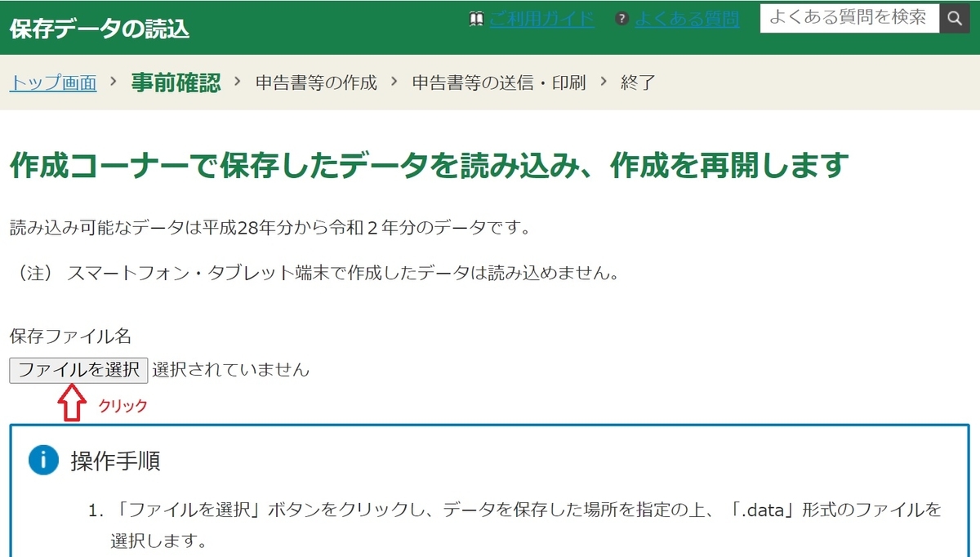Return to トップ画面 via breadcrumb link
Image resolution: width=980 pixels, height=557 pixels.
(x=51, y=82)
